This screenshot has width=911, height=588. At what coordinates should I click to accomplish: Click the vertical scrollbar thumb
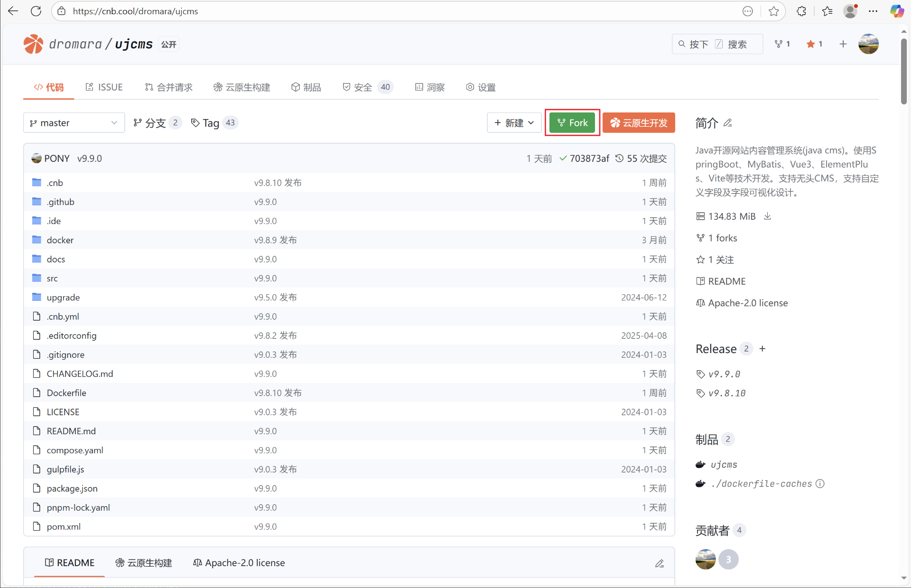[x=904, y=71]
